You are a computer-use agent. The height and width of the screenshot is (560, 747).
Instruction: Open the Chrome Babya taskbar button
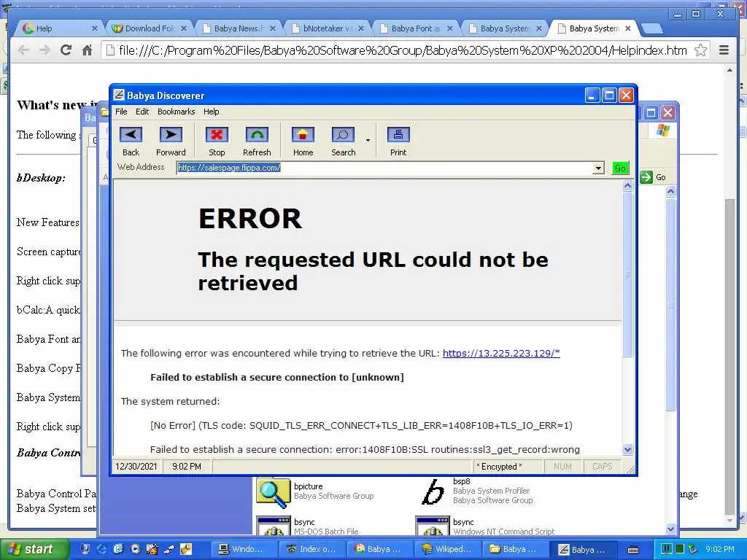[x=379, y=550]
